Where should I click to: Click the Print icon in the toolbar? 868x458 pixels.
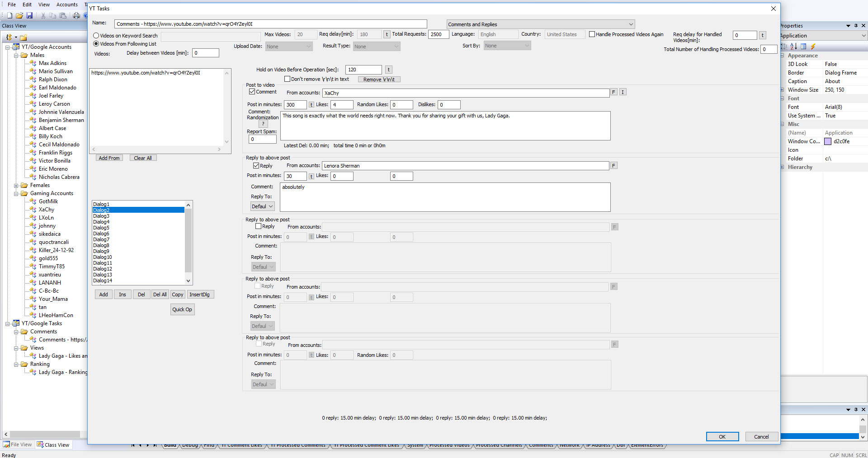pyautogui.click(x=76, y=15)
